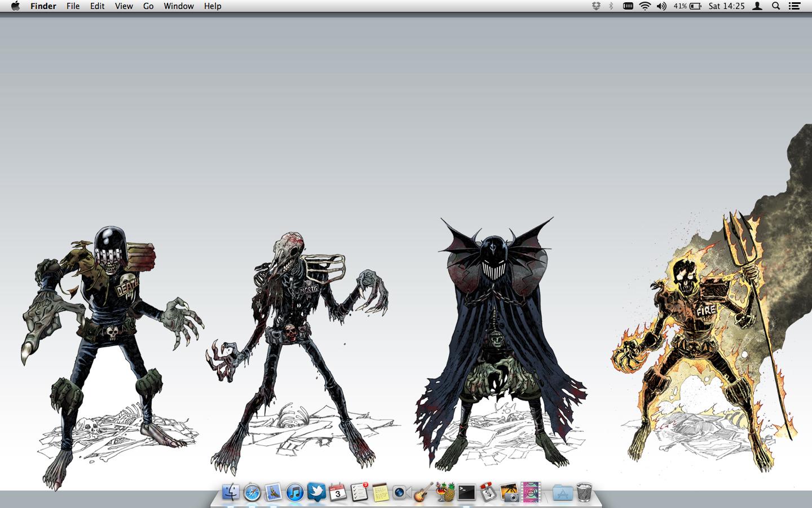Open the battery 41% status menu
Screen dimensions: 812x508
687,6
